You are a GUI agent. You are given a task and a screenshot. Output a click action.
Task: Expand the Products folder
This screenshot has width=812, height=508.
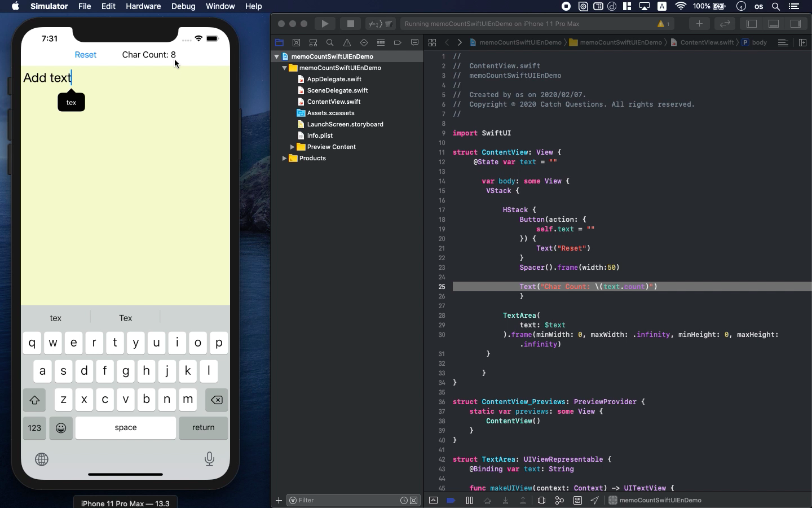tap(285, 158)
